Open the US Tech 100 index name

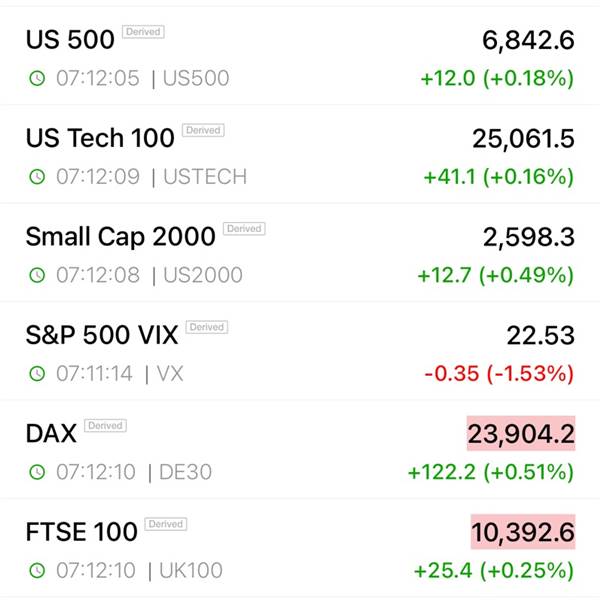tap(100, 138)
